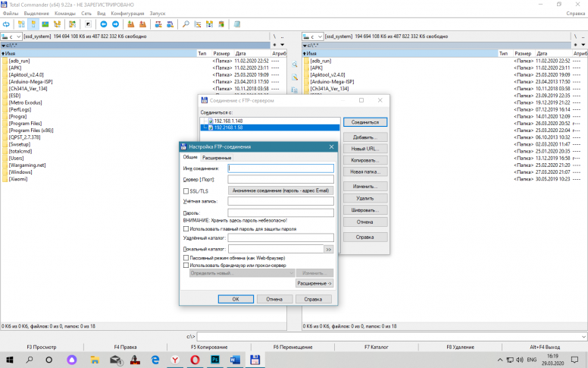Image resolution: width=588 pixels, height=368 pixels.
Task: Click the 'Сервер [:Порт]' input field
Action: [x=280, y=179]
